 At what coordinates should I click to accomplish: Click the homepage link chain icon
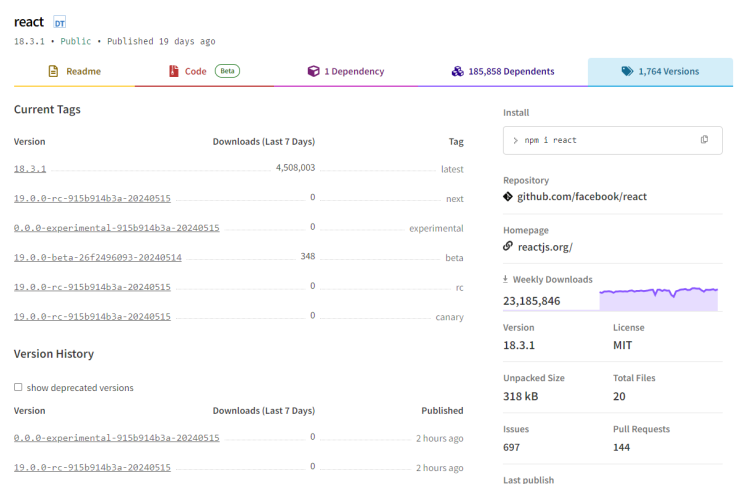click(508, 246)
